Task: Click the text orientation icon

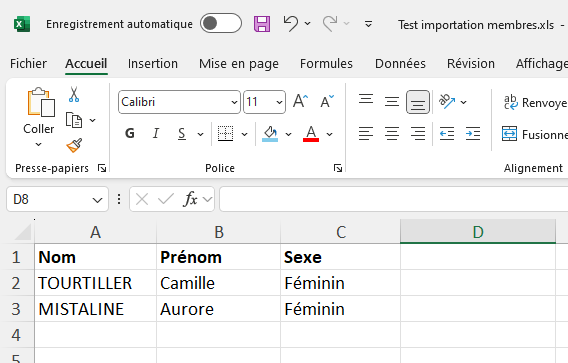Action: coord(446,102)
